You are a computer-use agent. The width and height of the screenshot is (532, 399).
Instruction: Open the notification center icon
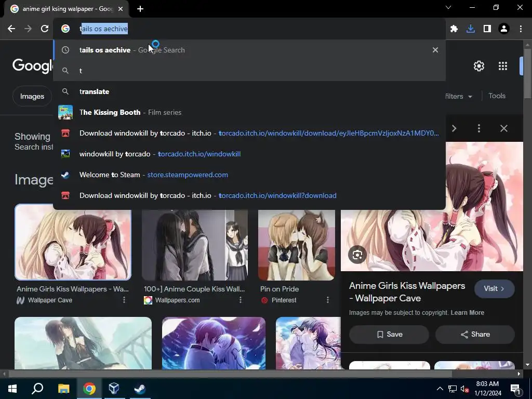click(x=516, y=389)
